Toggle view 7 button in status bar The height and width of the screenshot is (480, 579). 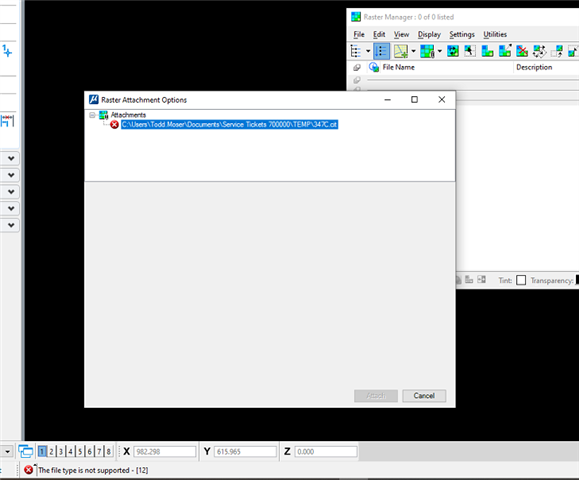click(99, 451)
